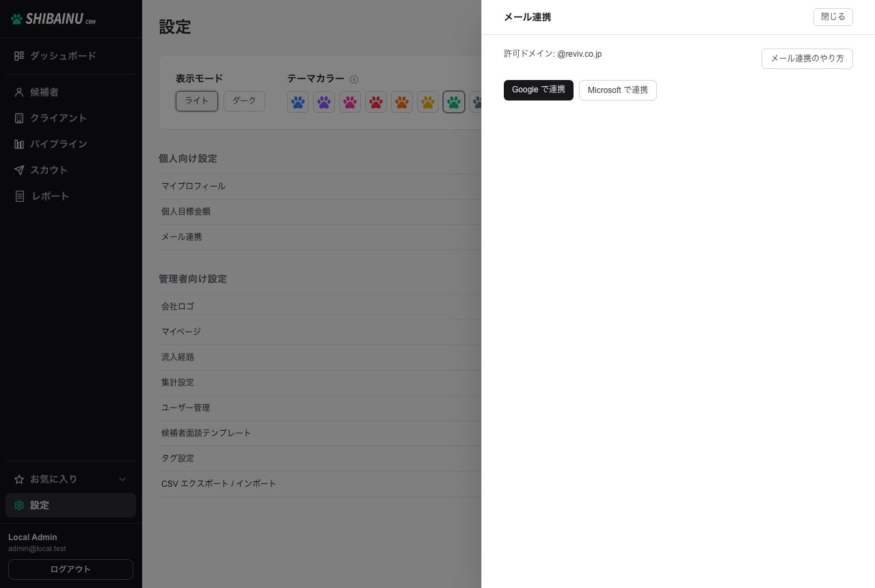
Task: Click the Shibainu CRM paw logo
Action: coord(17,19)
